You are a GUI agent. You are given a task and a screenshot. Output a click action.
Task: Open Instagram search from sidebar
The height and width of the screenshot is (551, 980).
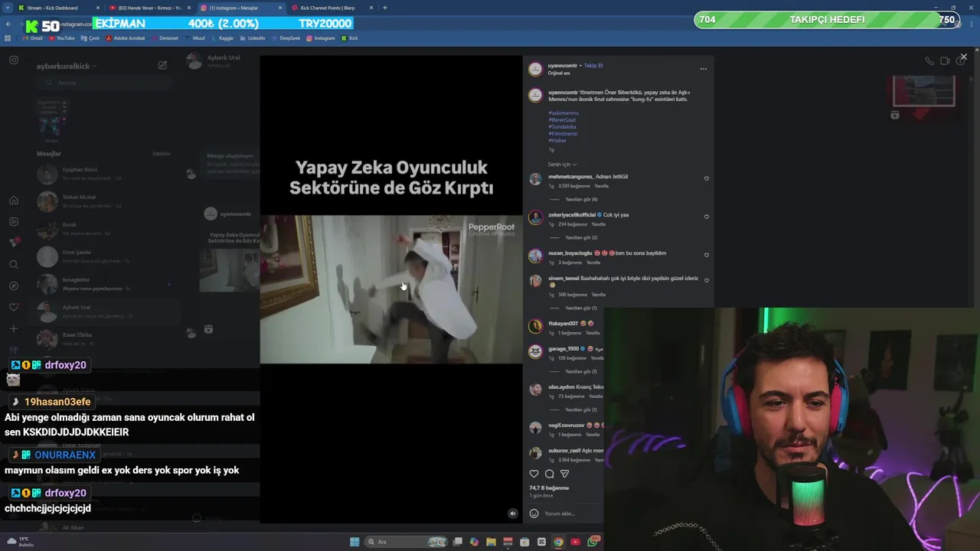[x=14, y=265]
